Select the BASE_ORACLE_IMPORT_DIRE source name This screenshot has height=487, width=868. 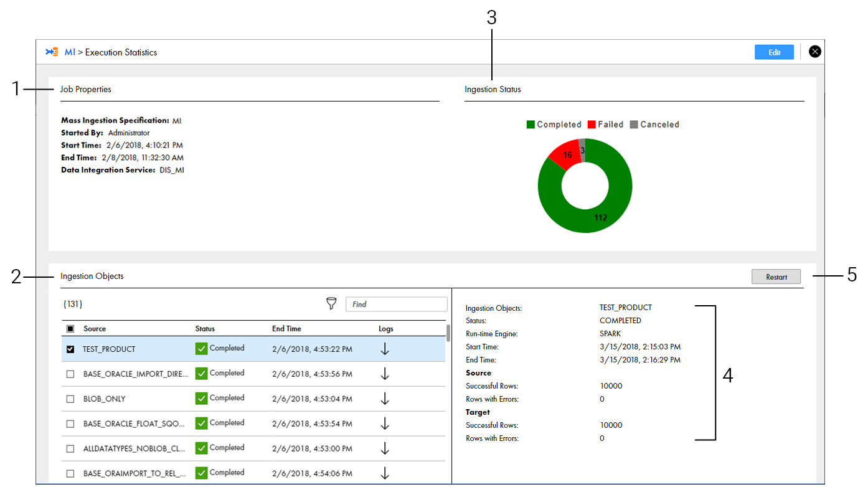136,374
